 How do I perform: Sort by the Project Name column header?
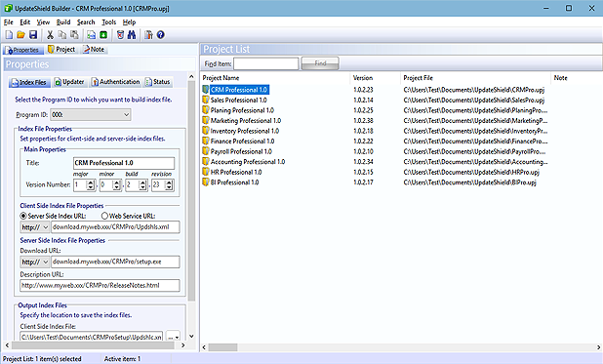tap(275, 78)
